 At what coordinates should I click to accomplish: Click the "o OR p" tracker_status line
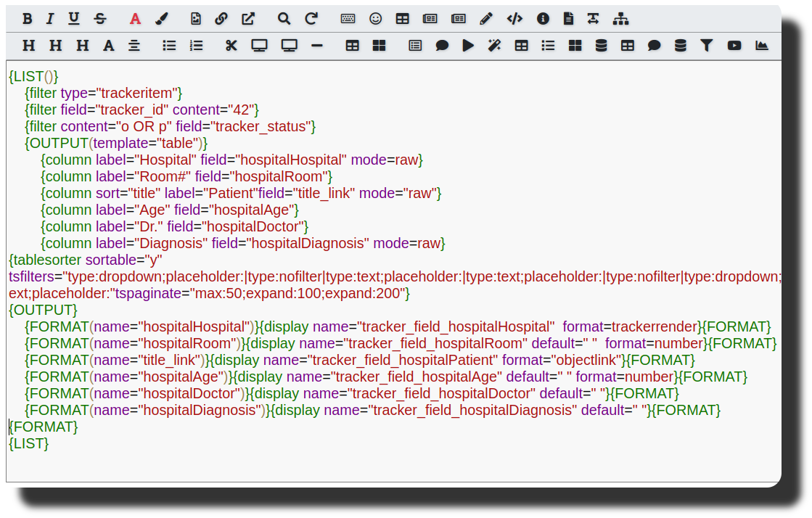170,126
